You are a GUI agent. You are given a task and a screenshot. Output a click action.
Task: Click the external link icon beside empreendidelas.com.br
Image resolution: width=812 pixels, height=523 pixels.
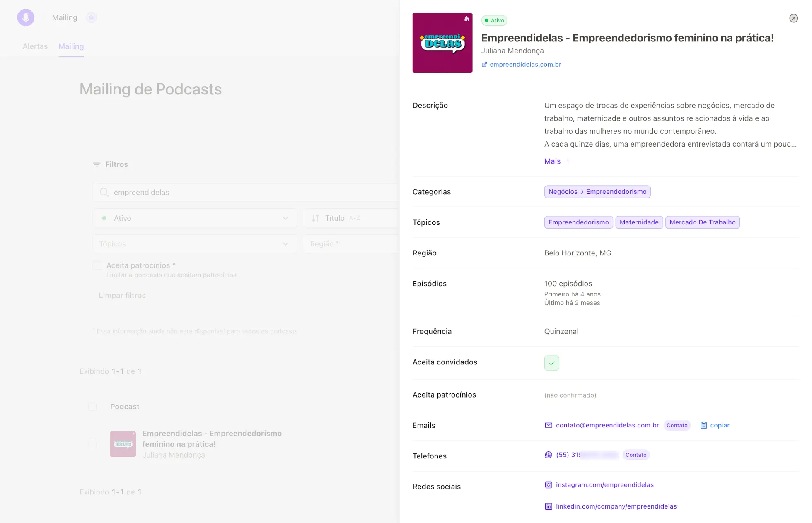(484, 65)
